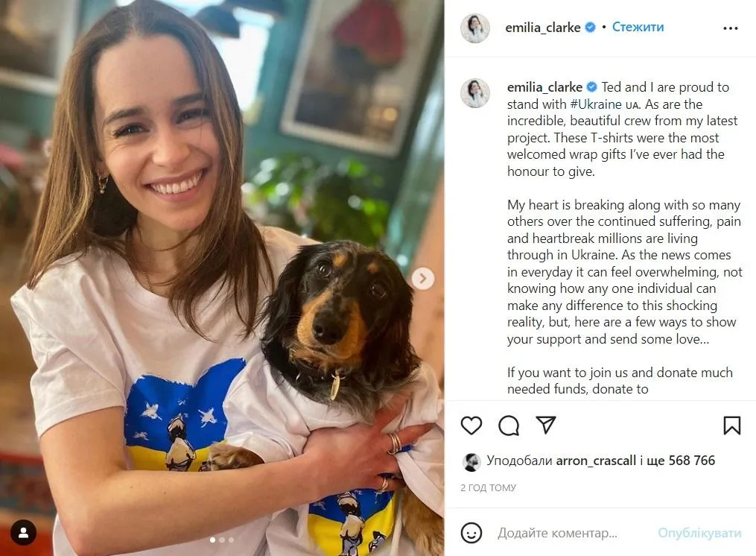
Task: Save post with bookmark icon
Action: [x=731, y=426]
